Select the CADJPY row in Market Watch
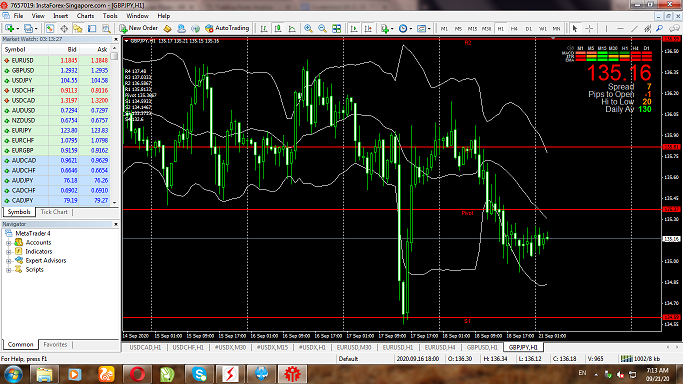683x384 pixels. click(x=56, y=201)
